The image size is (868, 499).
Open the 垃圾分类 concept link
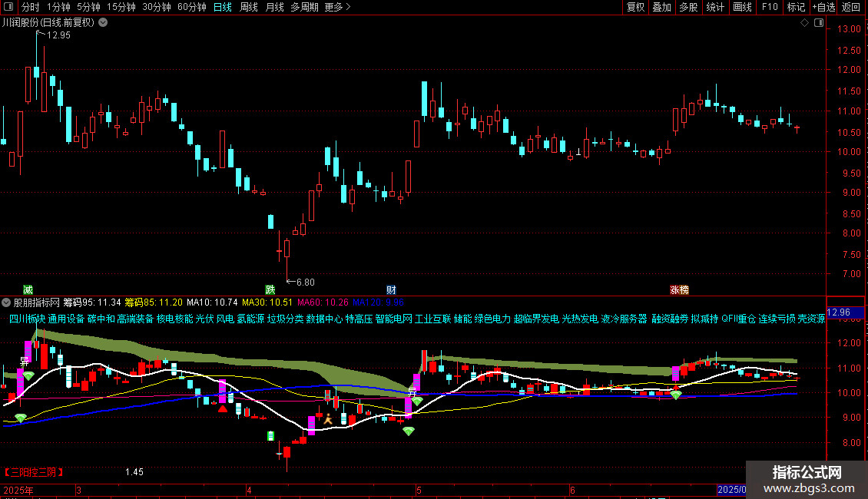(x=285, y=319)
